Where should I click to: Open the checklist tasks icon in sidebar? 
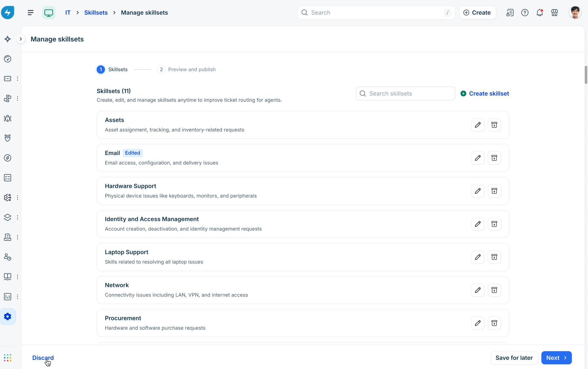pyautogui.click(x=8, y=178)
